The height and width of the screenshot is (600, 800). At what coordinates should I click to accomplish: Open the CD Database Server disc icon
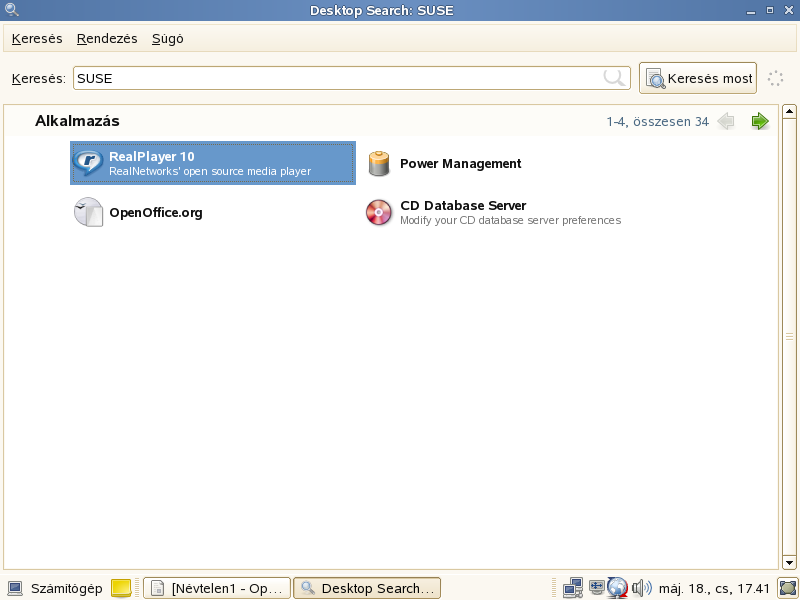pyautogui.click(x=379, y=212)
